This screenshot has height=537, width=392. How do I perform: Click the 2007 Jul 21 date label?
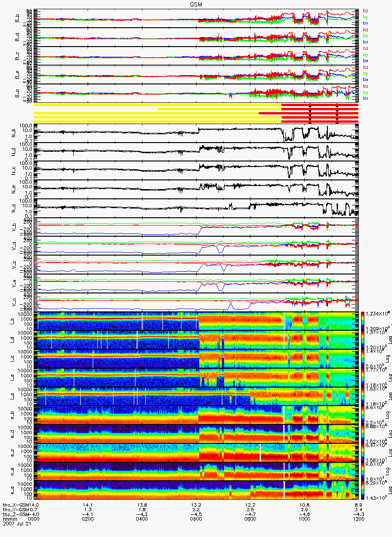click(17, 523)
